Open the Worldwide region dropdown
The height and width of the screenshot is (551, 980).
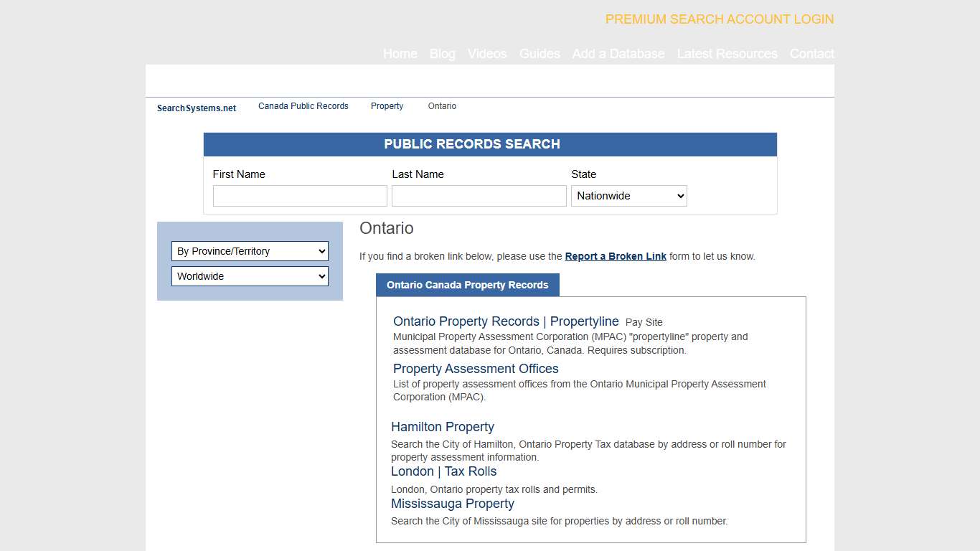click(x=250, y=276)
